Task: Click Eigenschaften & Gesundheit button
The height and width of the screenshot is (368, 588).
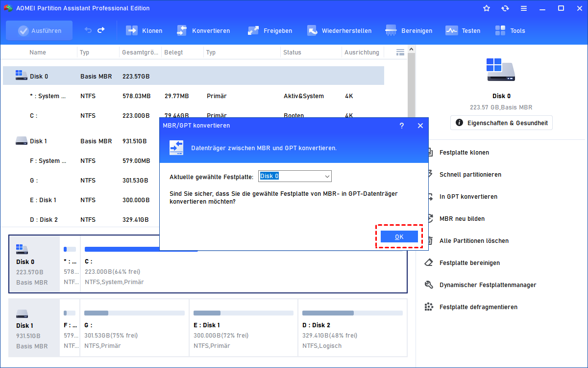Action: (501, 123)
